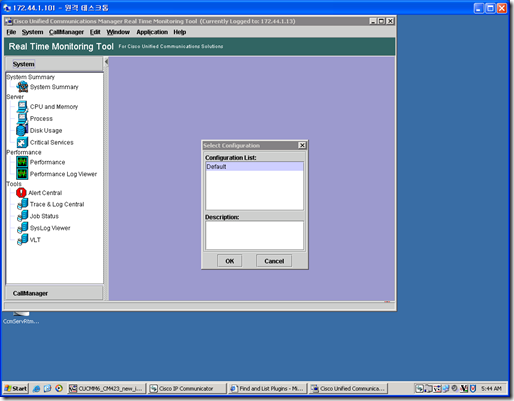Open the System Summary monitor icon
The image size is (514, 401).
(x=22, y=87)
